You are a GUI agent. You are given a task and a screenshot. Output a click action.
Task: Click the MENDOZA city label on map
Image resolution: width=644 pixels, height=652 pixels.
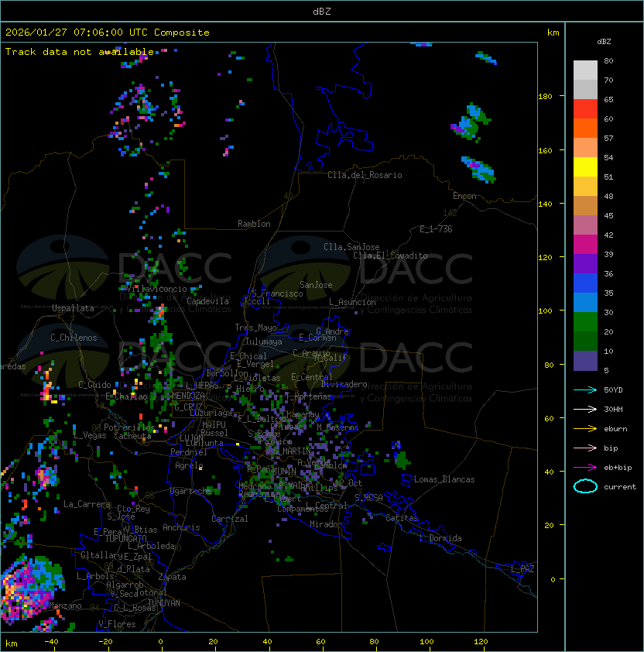point(188,396)
